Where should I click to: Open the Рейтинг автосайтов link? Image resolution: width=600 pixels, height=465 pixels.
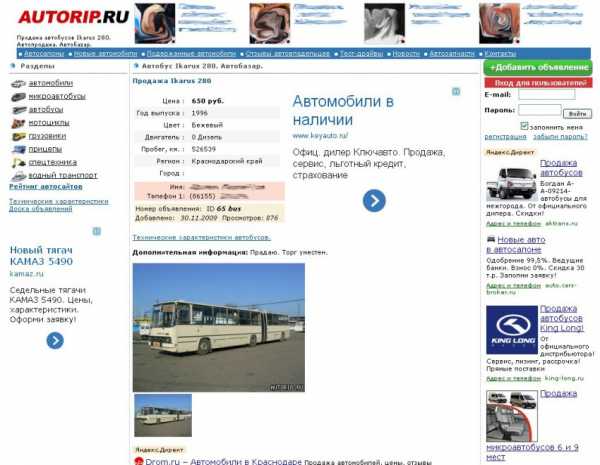click(46, 187)
